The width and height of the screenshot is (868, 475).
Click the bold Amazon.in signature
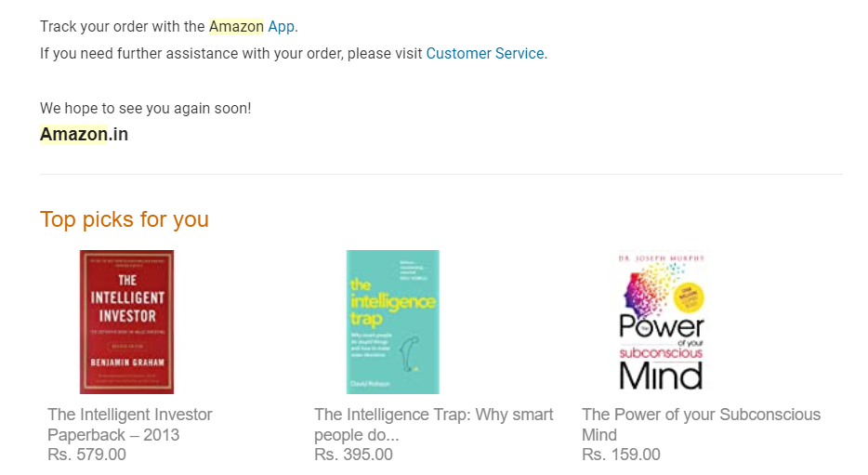tap(85, 134)
